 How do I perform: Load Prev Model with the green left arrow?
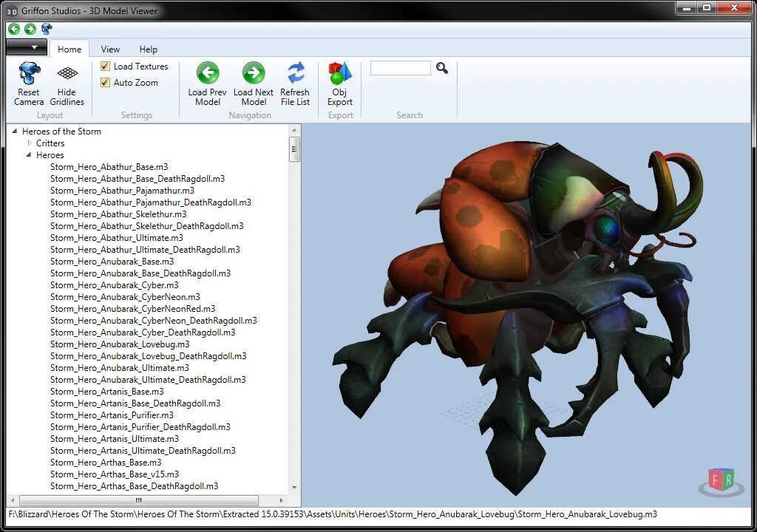click(x=208, y=73)
